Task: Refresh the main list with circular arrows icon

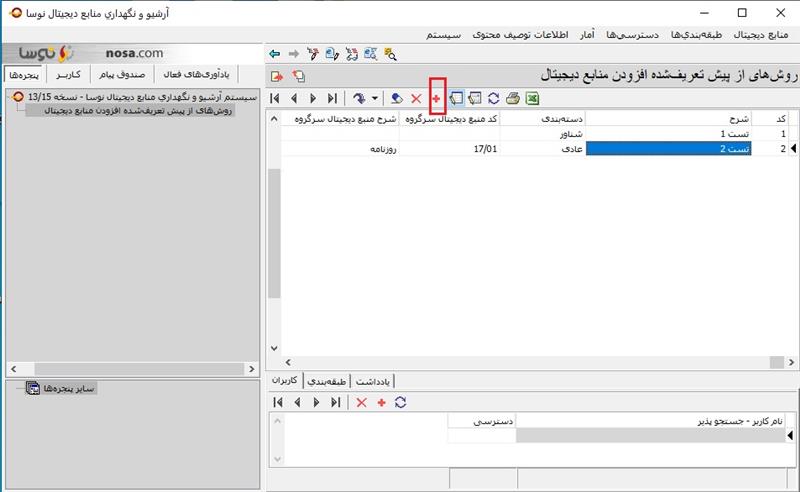Action: 493,99
